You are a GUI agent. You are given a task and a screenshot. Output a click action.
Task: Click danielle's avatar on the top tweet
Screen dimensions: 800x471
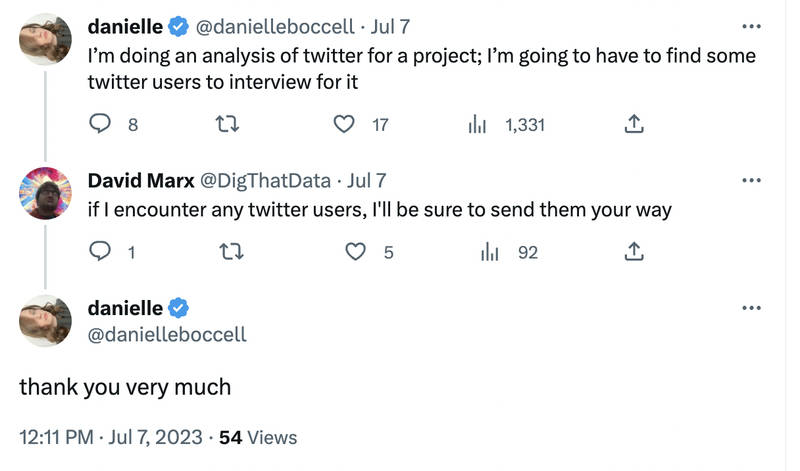[x=45, y=39]
